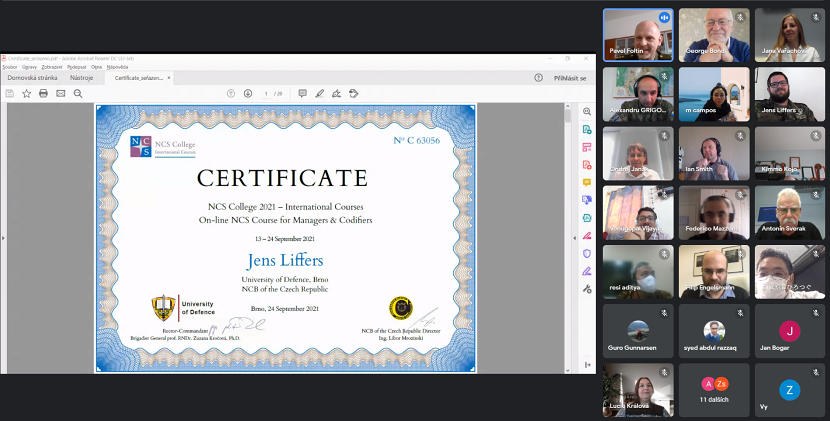Click the sign document pen icon in toolbar

click(337, 94)
